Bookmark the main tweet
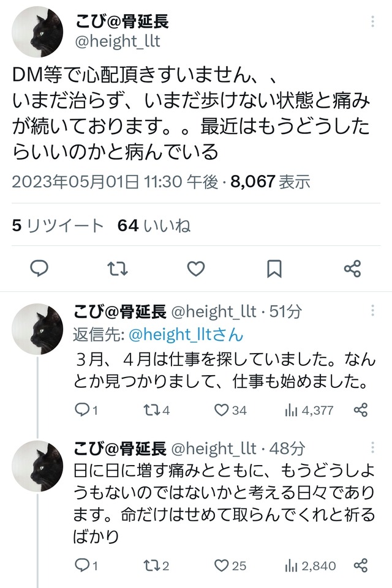 (274, 269)
